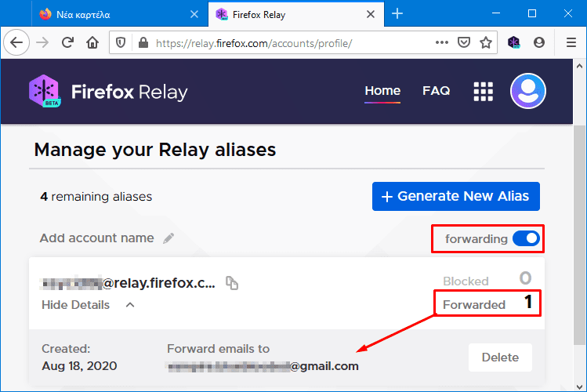Click the Firefox Relay logo icon
The image size is (587, 392).
point(45,91)
